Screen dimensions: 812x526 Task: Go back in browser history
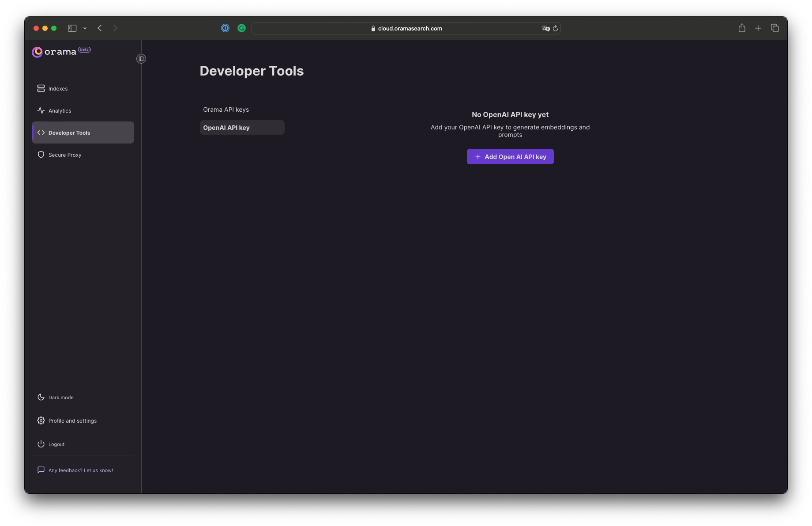pyautogui.click(x=100, y=28)
